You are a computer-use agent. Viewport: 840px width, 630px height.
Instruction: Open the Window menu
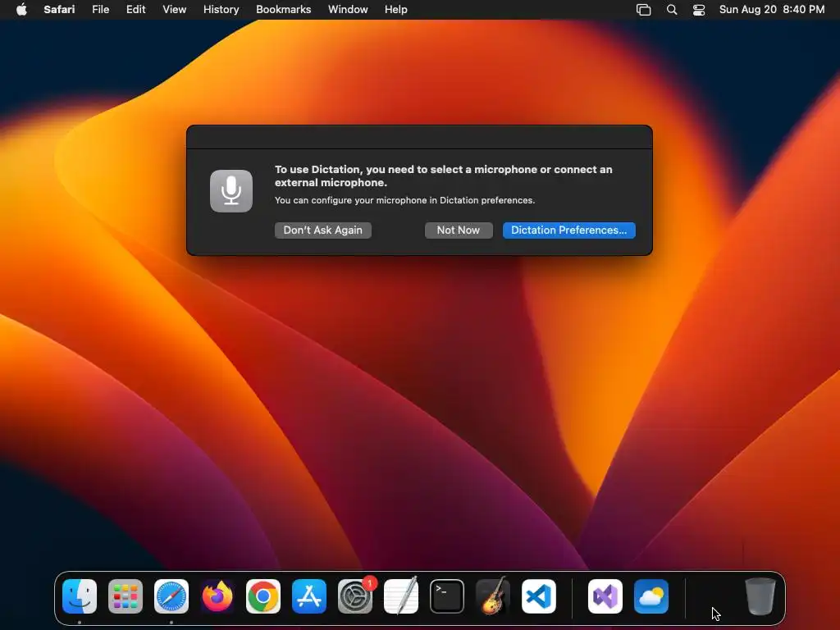click(x=348, y=10)
